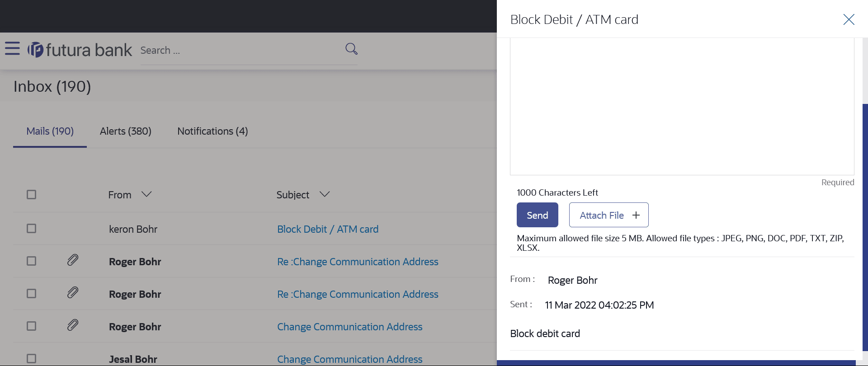Close the Block Debit / ATM card panel
The height and width of the screenshot is (366, 868).
(849, 19)
